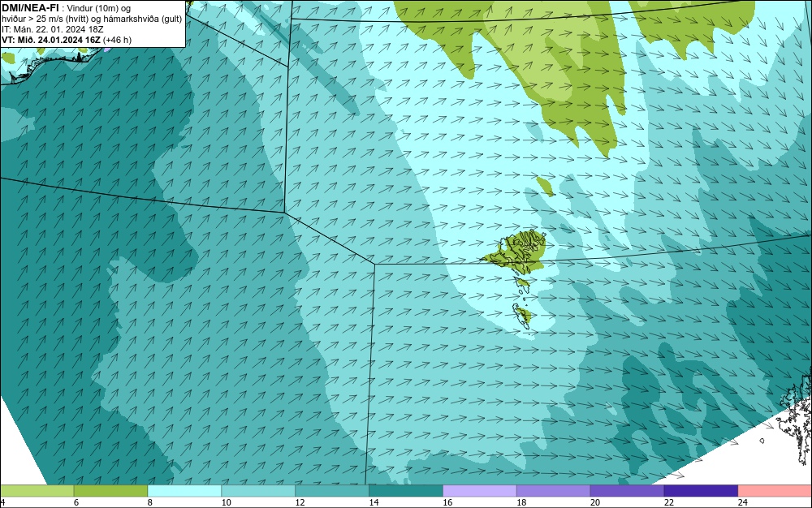The image size is (812, 508).
Task: Click the 6–8 m/s olive green legend swatch
Action: pyautogui.click(x=110, y=491)
